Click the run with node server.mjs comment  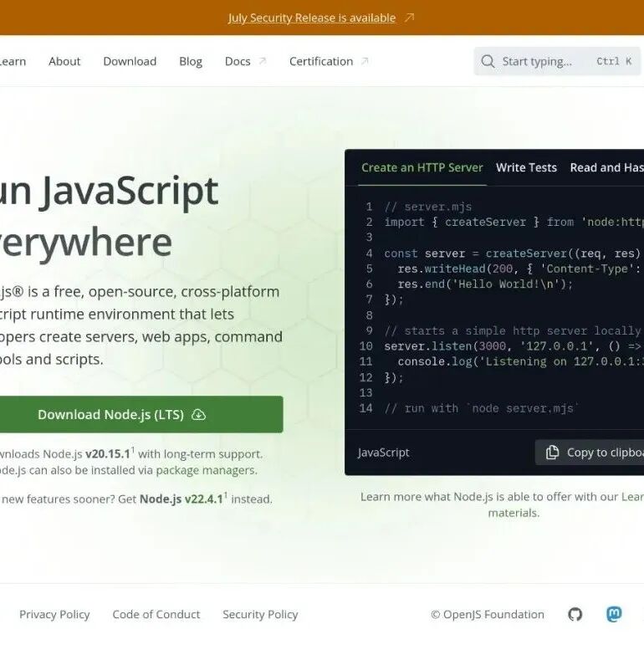click(482, 408)
